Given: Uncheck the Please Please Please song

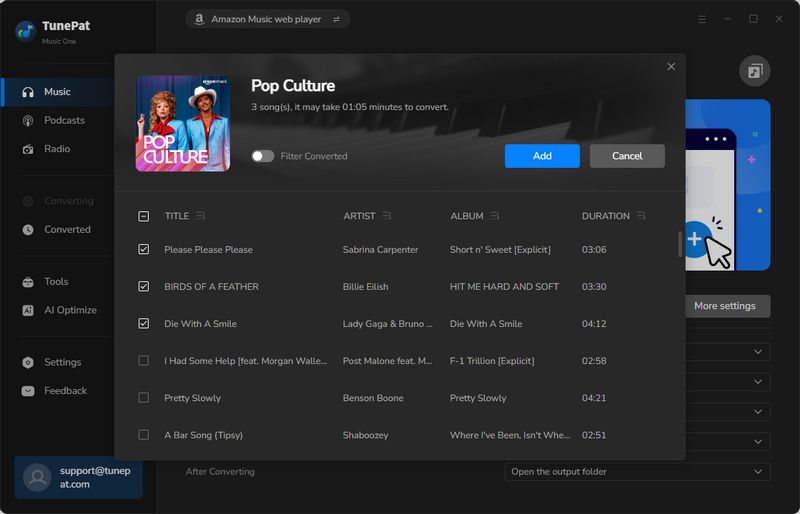Looking at the screenshot, I should [x=144, y=249].
